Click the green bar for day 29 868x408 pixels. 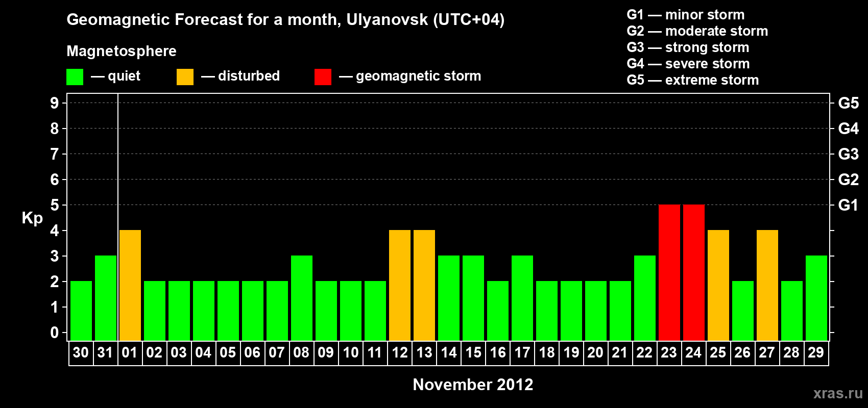click(816, 298)
